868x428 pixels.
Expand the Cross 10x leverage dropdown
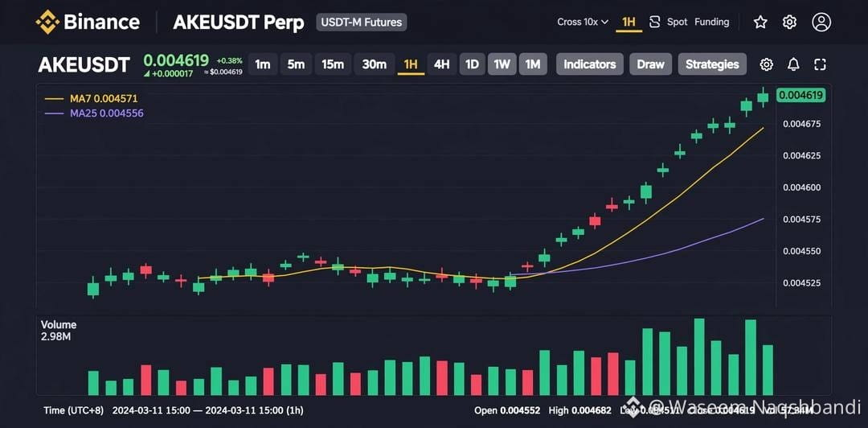[x=583, y=23]
